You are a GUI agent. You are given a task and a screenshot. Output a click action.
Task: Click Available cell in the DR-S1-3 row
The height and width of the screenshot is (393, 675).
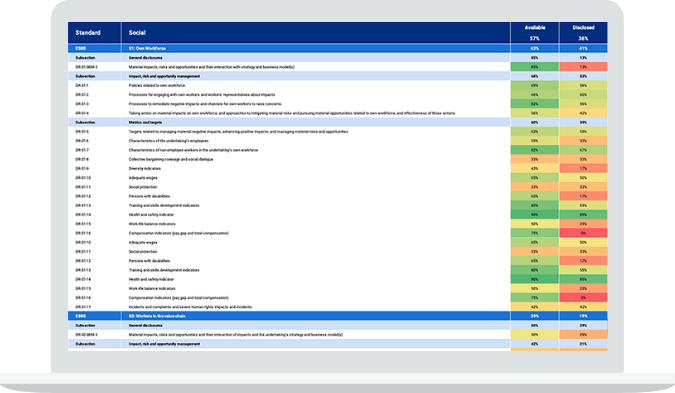[x=535, y=104]
